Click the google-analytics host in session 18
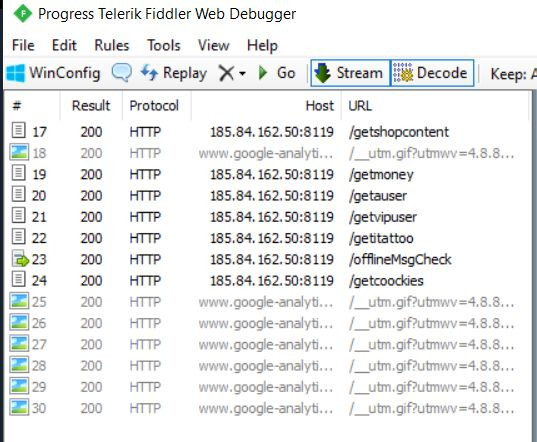537x442 pixels. pyautogui.click(x=266, y=154)
